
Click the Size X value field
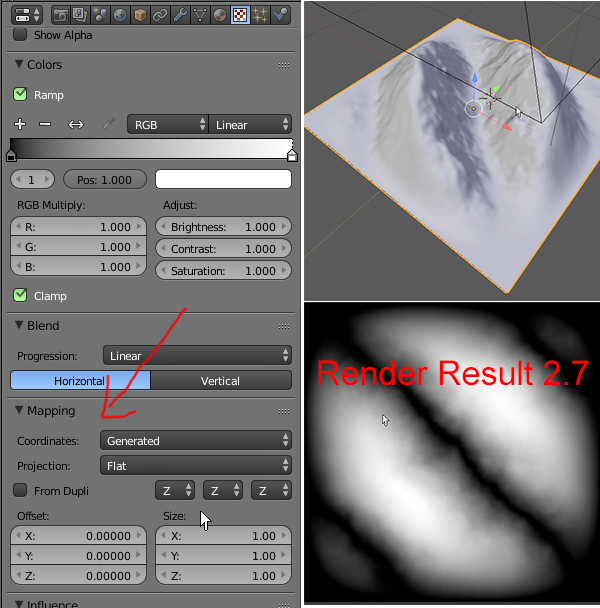(223, 535)
